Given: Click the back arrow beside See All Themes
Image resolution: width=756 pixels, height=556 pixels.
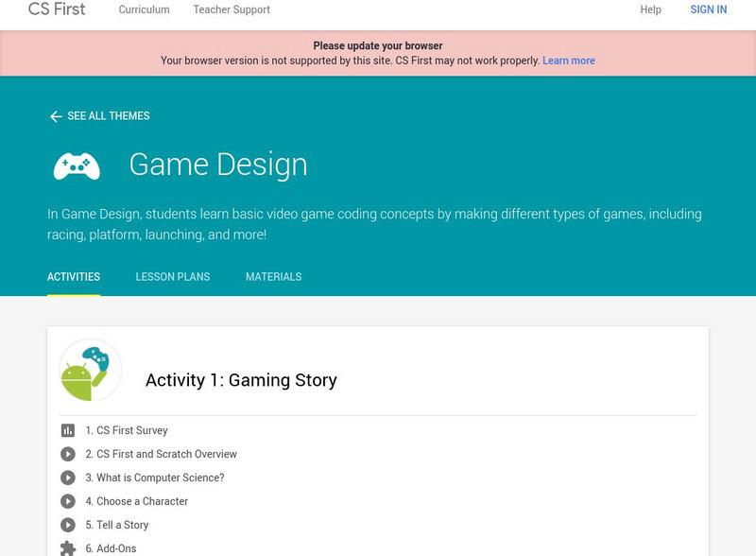Looking at the screenshot, I should click(x=56, y=116).
